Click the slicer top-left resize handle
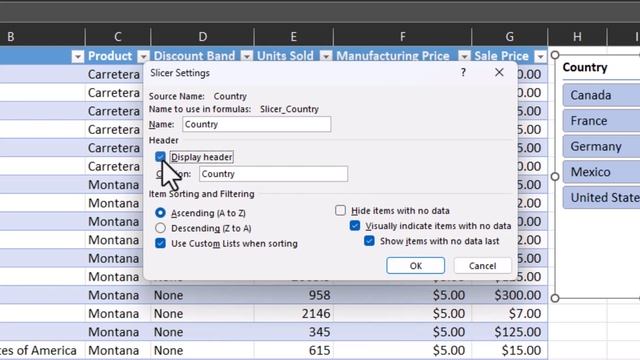 pyautogui.click(x=555, y=55)
